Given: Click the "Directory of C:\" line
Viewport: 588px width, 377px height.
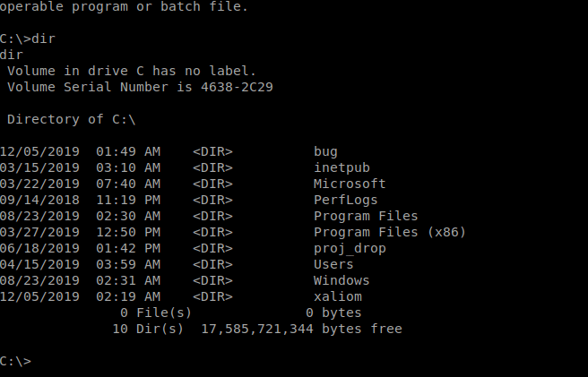Looking at the screenshot, I should point(71,119).
